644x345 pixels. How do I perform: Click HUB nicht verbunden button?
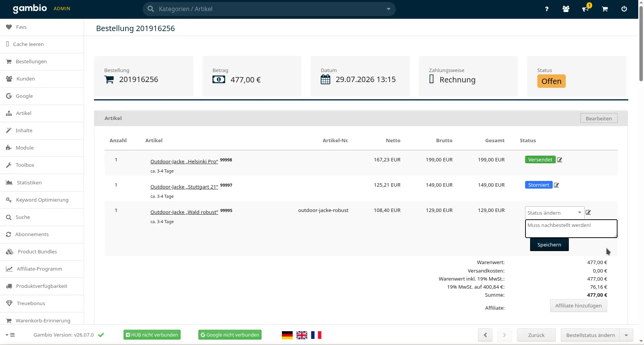tap(152, 335)
